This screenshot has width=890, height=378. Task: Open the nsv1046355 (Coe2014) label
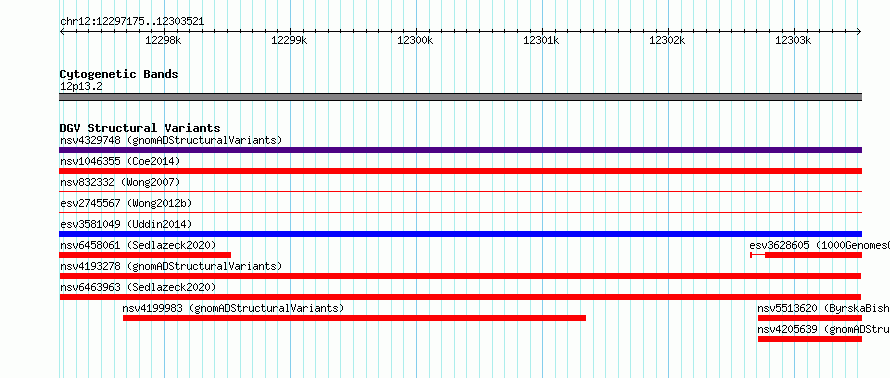click(x=120, y=161)
